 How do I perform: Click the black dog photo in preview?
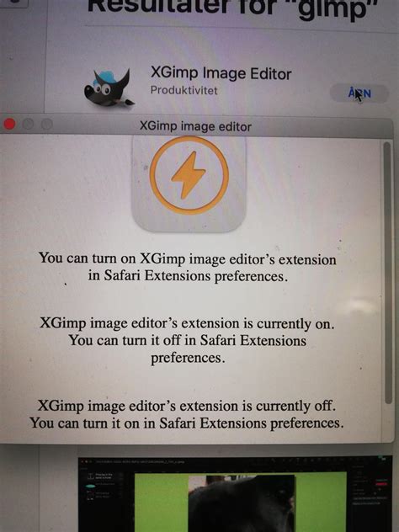(x=242, y=503)
